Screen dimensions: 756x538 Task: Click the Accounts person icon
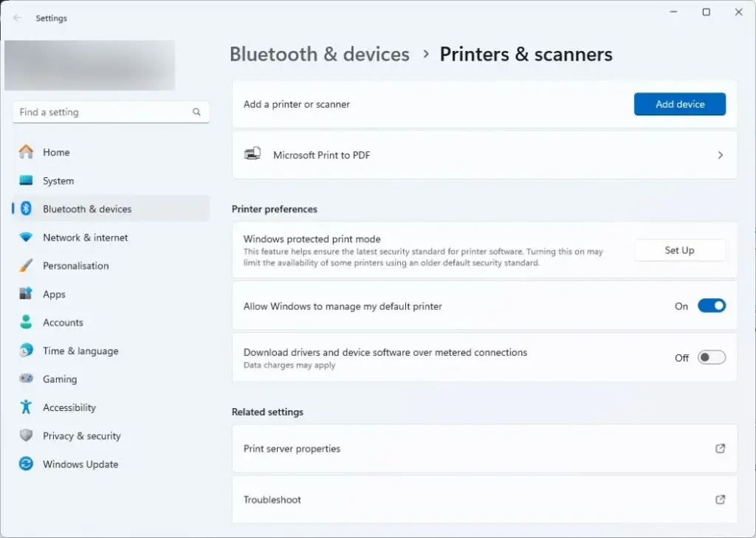click(x=26, y=323)
